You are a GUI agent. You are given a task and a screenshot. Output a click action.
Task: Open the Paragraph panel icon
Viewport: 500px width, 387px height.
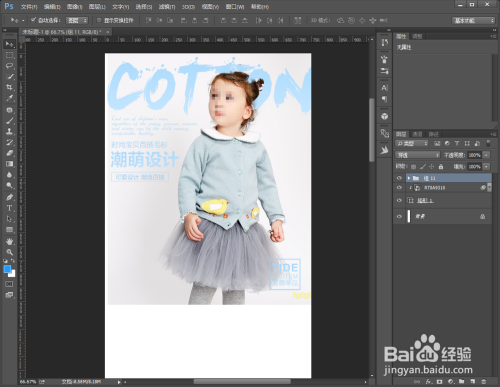click(x=385, y=99)
